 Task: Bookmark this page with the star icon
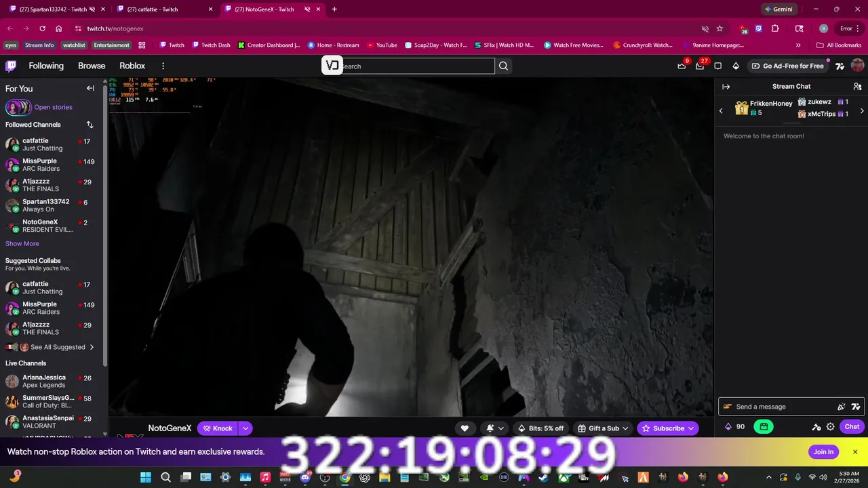click(x=719, y=28)
